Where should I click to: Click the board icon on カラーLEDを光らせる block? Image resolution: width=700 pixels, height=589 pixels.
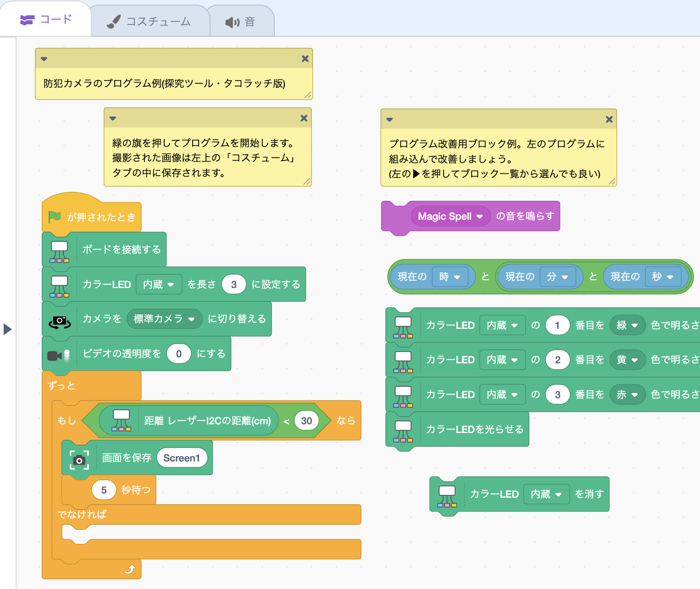point(403,431)
